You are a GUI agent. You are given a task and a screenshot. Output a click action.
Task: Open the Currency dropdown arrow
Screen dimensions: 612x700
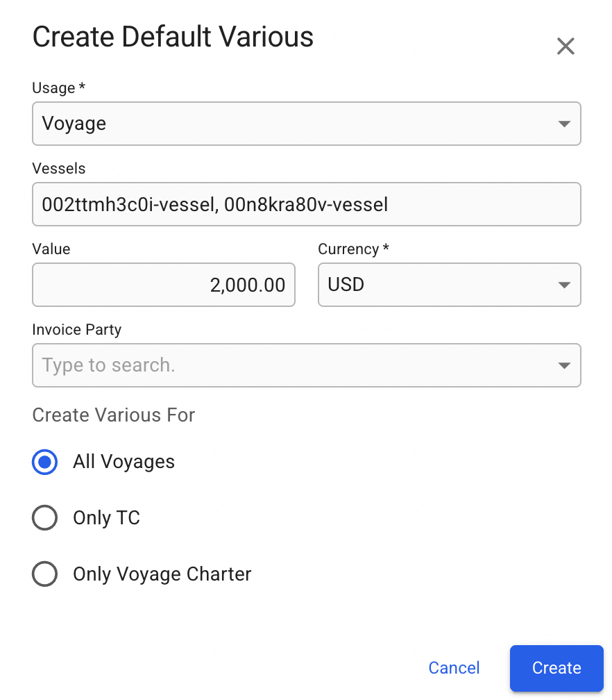[x=564, y=285]
